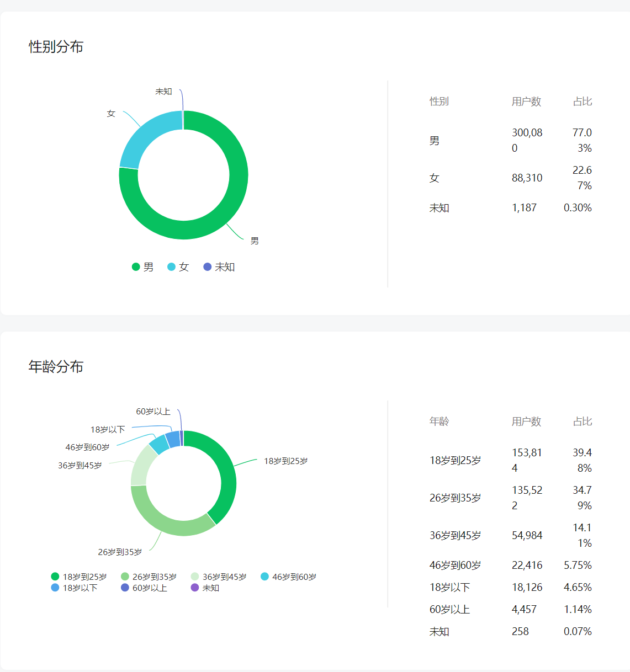Click the 男 callout label beside gender donut

pyautogui.click(x=255, y=241)
